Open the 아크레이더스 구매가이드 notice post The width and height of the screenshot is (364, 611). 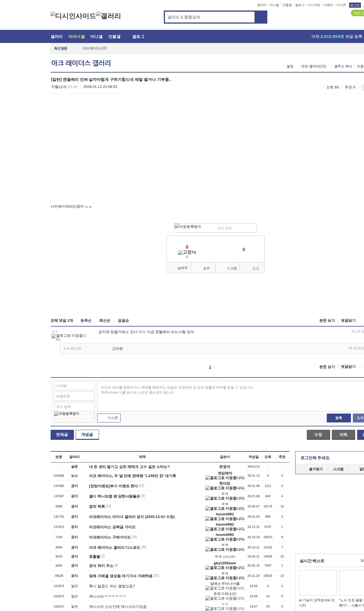coord(110,537)
